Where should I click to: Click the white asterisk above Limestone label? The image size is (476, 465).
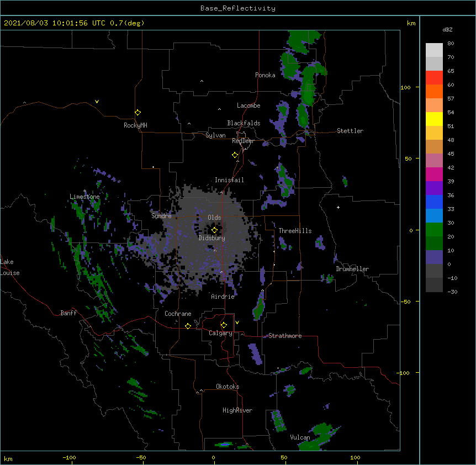(x=84, y=191)
